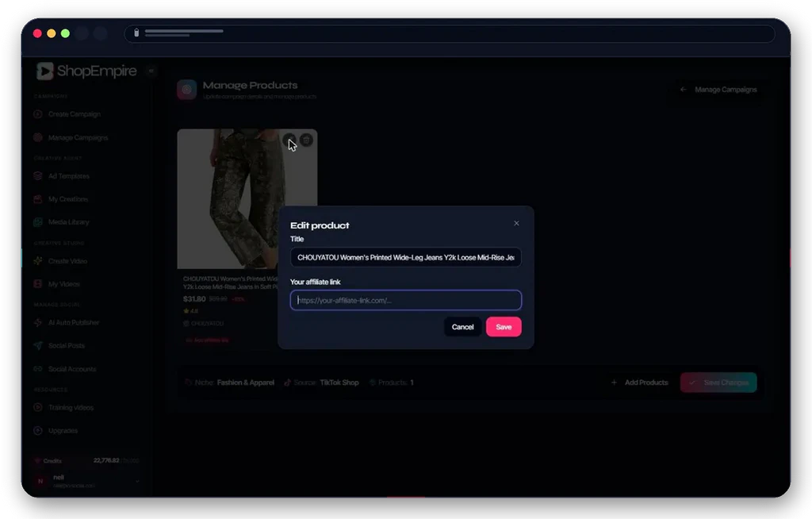812x519 pixels.
Task: Open Create Campaign in sidebar
Action: pos(75,114)
